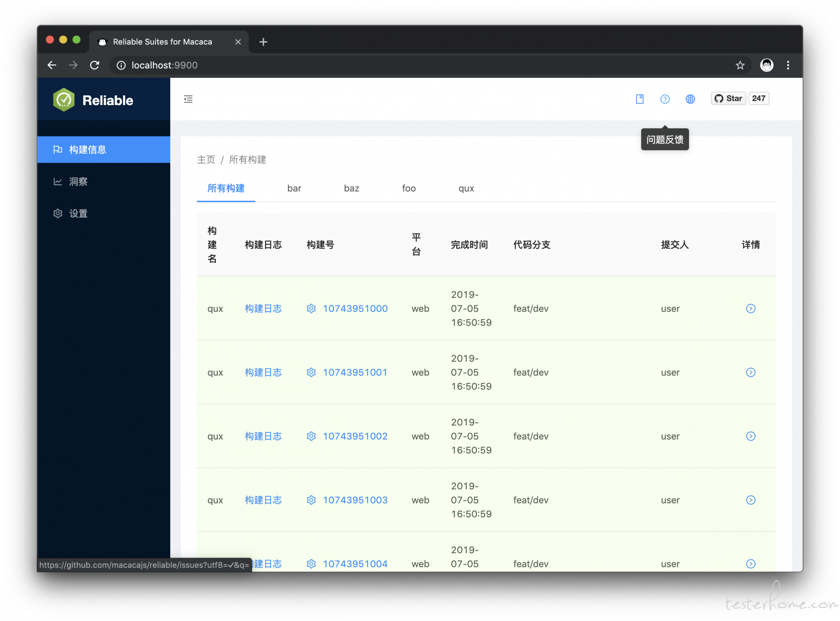Viewport: 840px width, 621px height.
Task: Open a new browser tab with plus
Action: (x=263, y=42)
